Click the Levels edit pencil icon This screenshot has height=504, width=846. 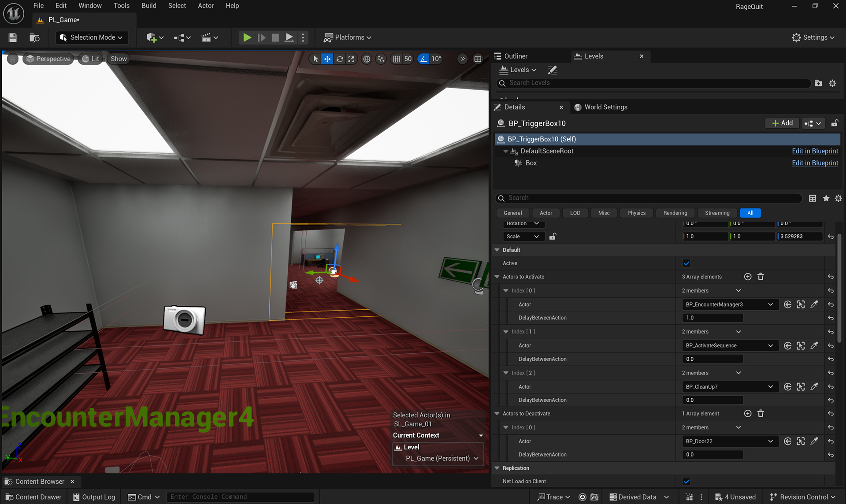[553, 70]
